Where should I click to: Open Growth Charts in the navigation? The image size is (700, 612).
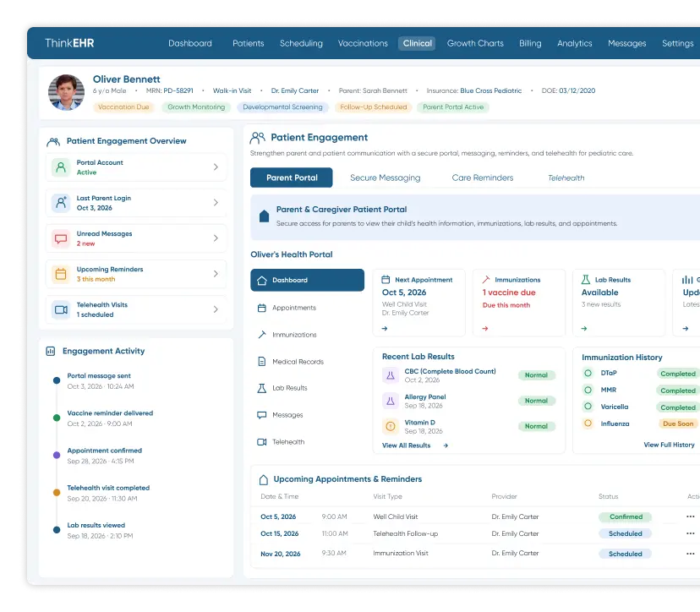pyautogui.click(x=475, y=43)
